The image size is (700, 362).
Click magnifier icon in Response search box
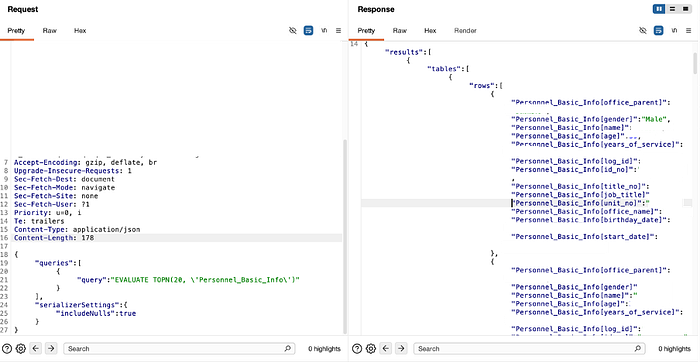point(638,349)
